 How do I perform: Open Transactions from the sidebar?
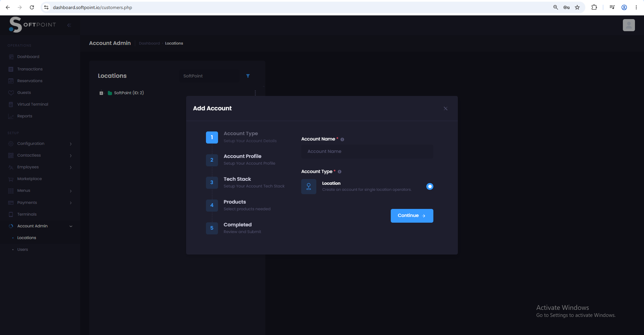click(30, 69)
